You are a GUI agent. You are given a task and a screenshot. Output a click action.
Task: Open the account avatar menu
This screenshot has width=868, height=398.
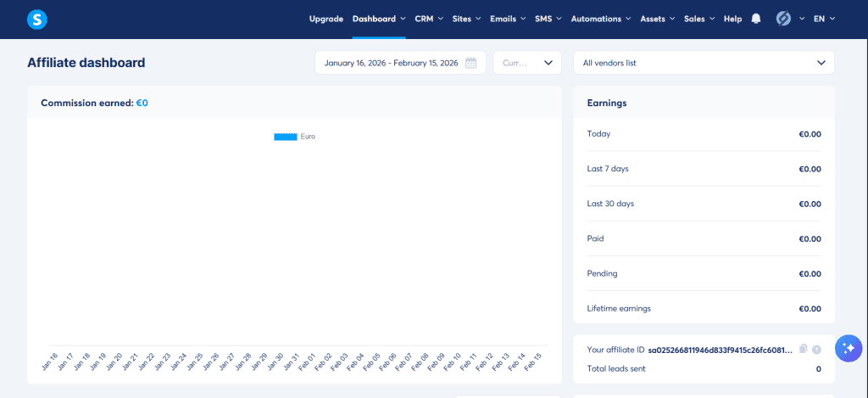coord(783,19)
